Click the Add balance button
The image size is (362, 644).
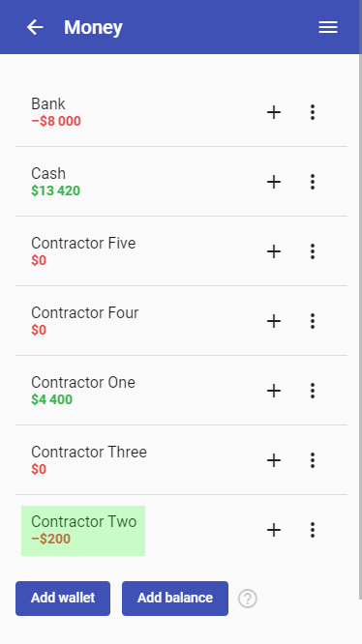click(175, 598)
